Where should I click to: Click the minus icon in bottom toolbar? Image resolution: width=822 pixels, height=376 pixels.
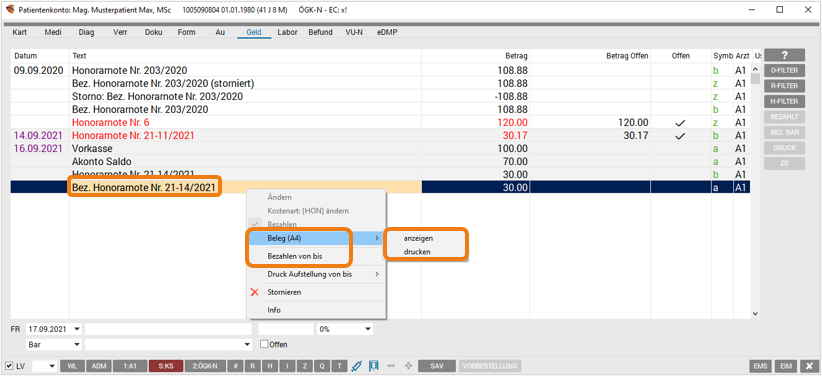pyautogui.click(x=391, y=366)
